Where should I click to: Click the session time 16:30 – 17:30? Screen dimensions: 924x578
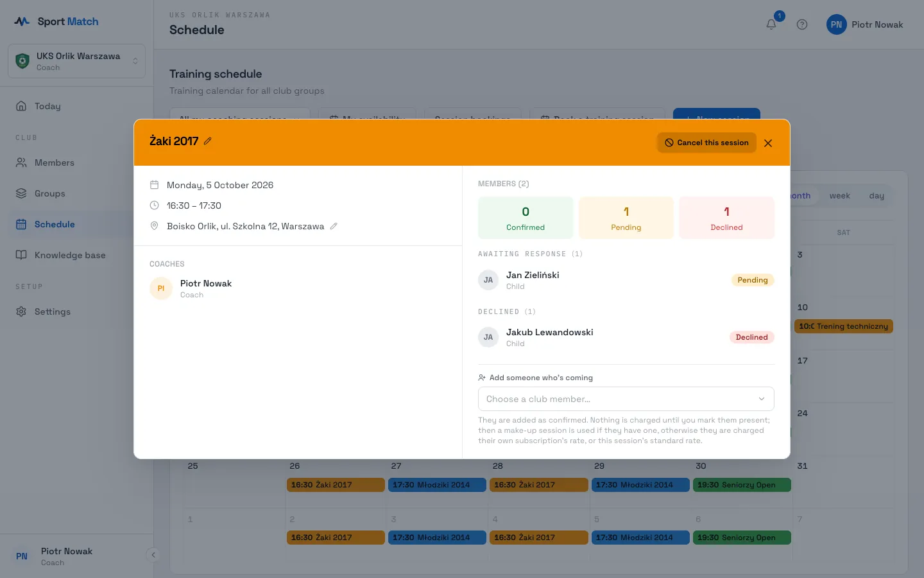(x=194, y=206)
